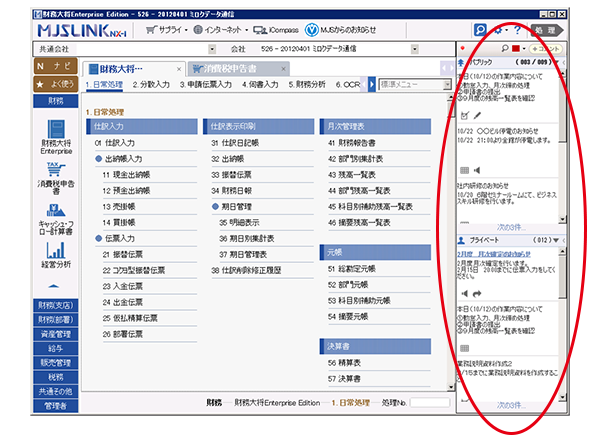Click the check-mark icon under first public message
Viewport: 600px width, 440px height.
[x=465, y=115]
